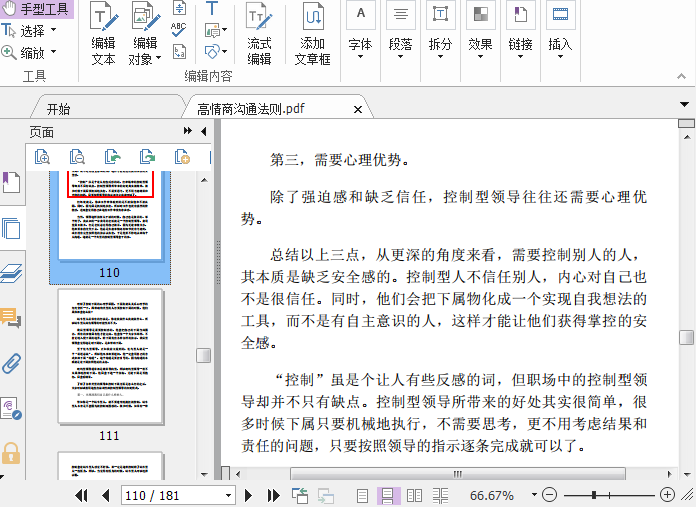Switch to two-page facing view
Screen dimensions: 696x507
414,495
